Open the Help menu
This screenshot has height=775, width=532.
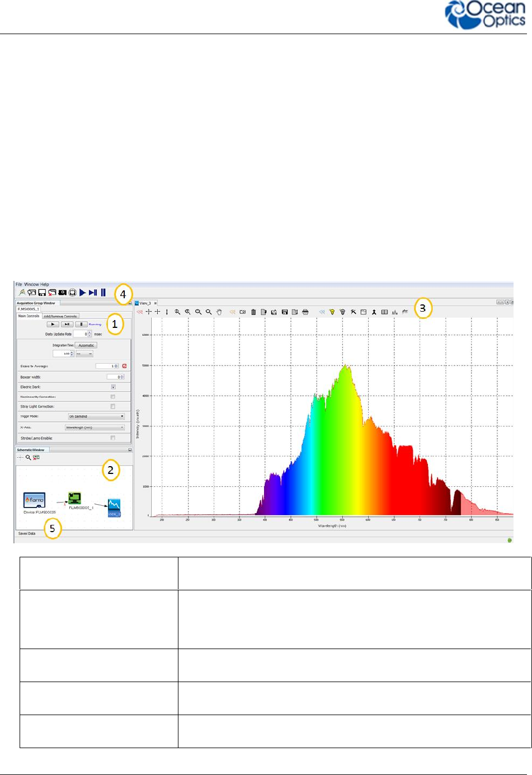coord(44,284)
